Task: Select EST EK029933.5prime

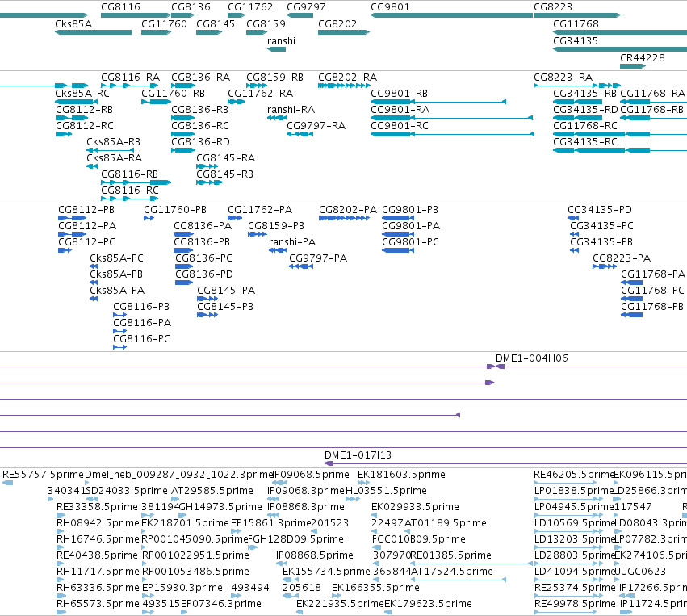Action: 375,515
